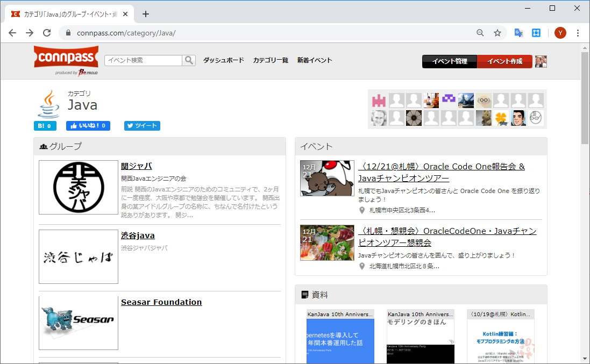Viewport: 590px width, 364px height.
Task: Open the cartoon man face avatar
Action: (x=518, y=118)
